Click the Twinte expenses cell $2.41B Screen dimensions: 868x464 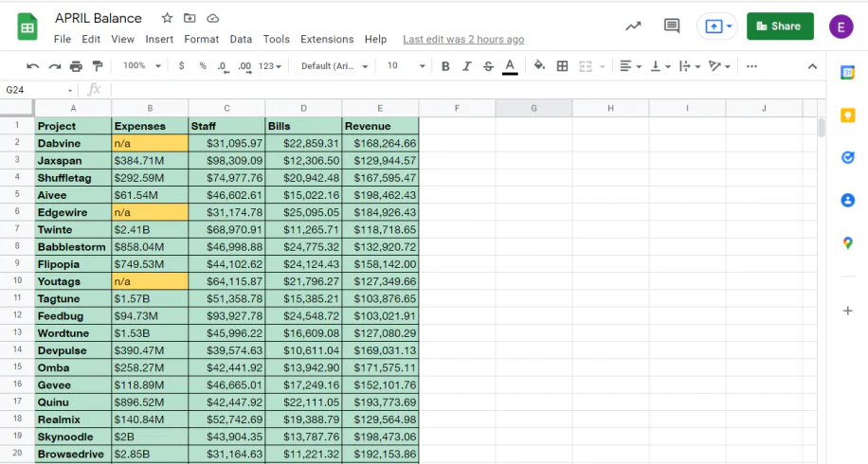click(150, 229)
